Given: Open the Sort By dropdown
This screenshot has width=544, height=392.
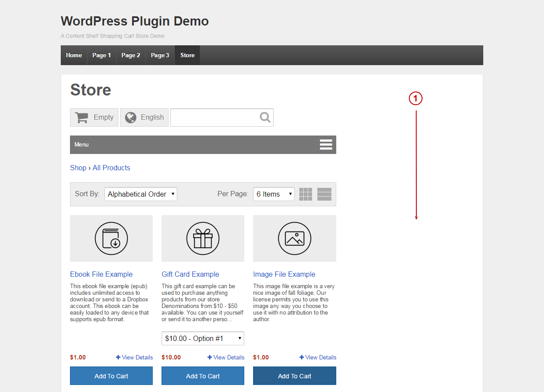Looking at the screenshot, I should tap(141, 194).
